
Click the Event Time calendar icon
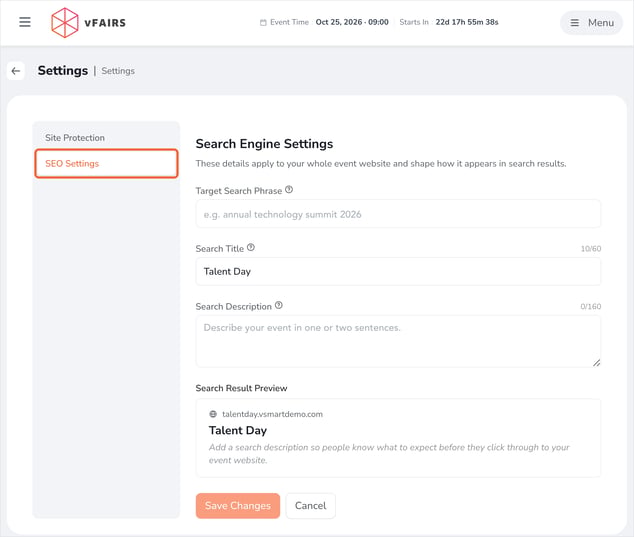point(263,23)
